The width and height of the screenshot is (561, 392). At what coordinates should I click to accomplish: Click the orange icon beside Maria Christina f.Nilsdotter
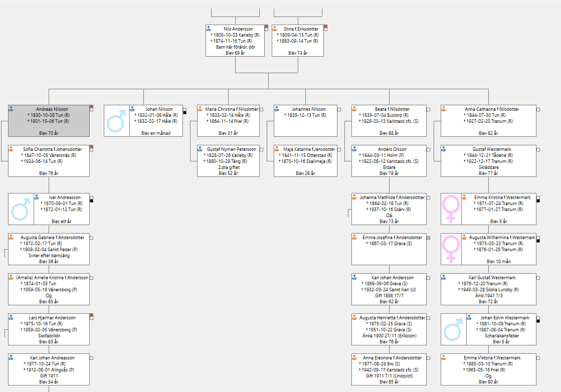[x=200, y=108]
